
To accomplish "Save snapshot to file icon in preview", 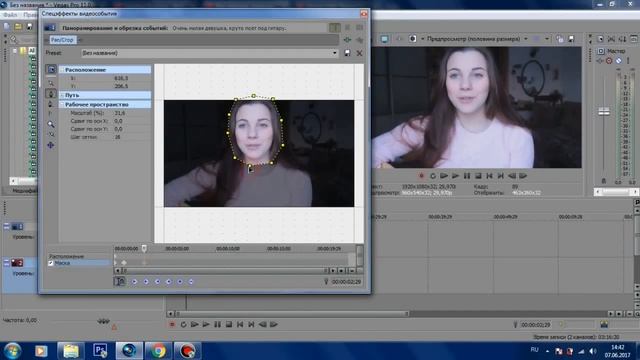I will point(571,39).
